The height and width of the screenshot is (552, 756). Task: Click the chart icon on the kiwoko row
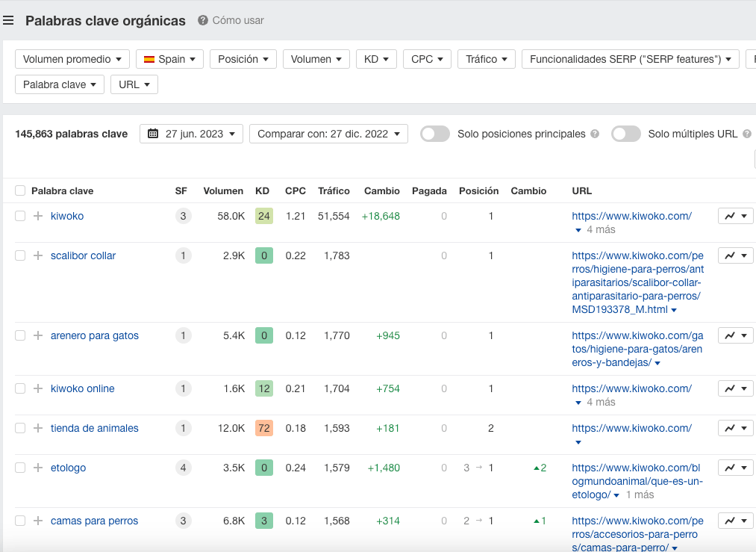(x=730, y=215)
